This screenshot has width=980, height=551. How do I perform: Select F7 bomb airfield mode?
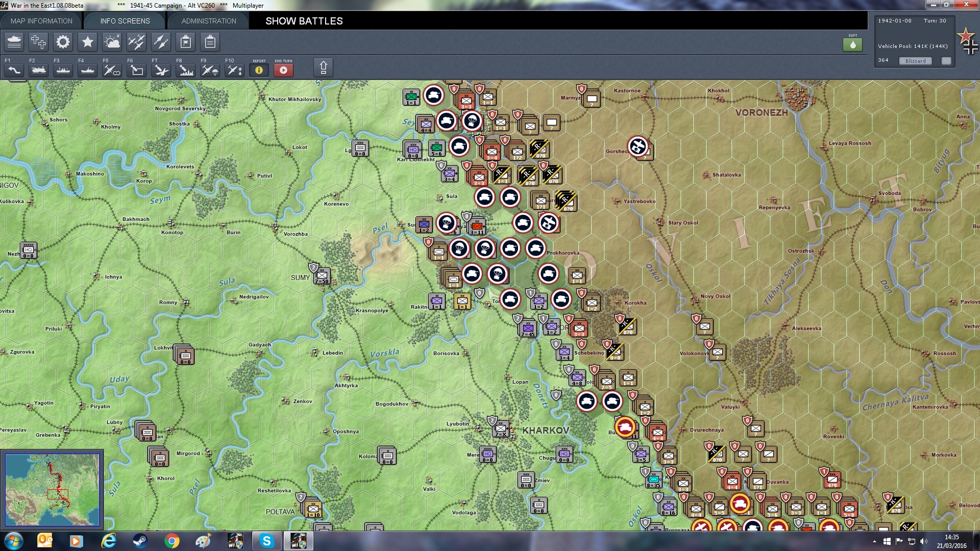161,70
